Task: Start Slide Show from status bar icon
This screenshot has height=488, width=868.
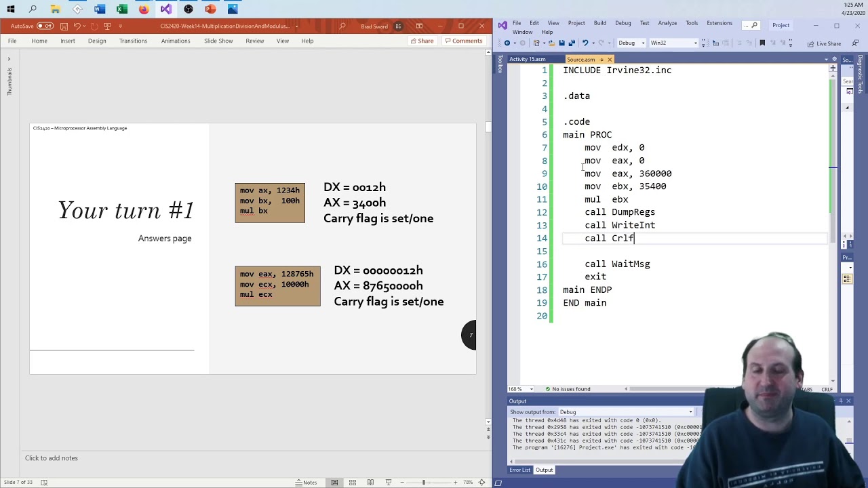Action: [x=389, y=482]
